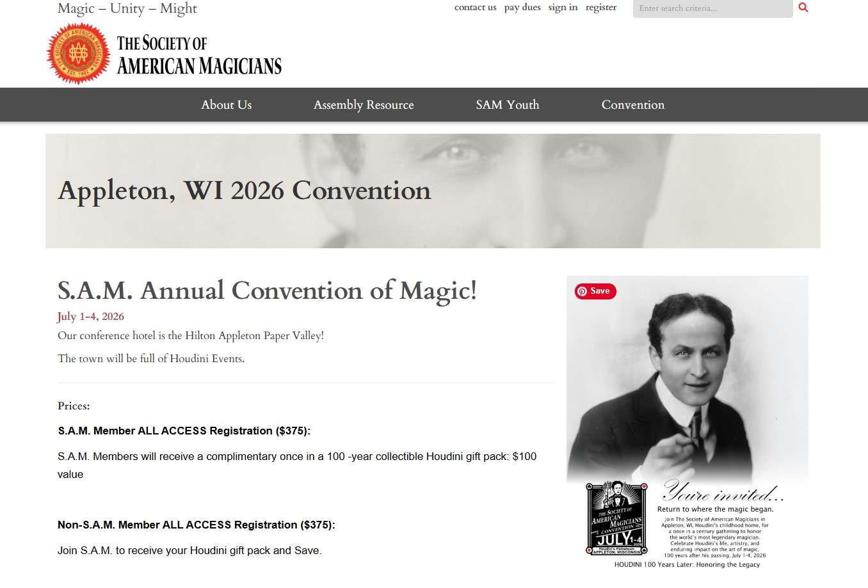
Task: Click the contact us link
Action: [475, 8]
